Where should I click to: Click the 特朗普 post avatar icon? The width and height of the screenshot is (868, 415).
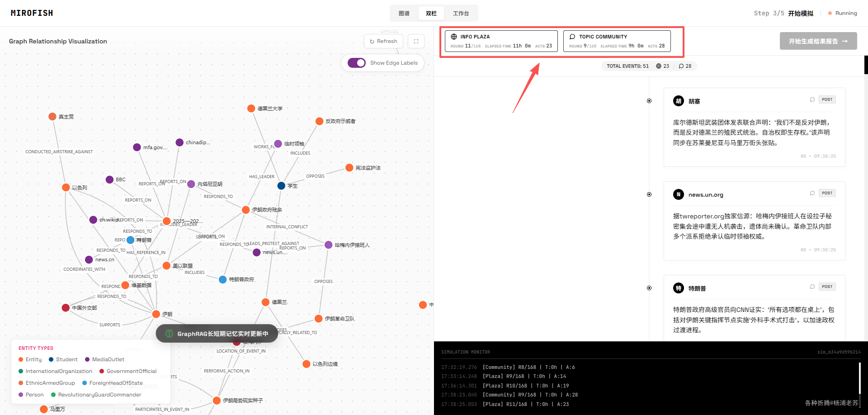pyautogui.click(x=679, y=288)
